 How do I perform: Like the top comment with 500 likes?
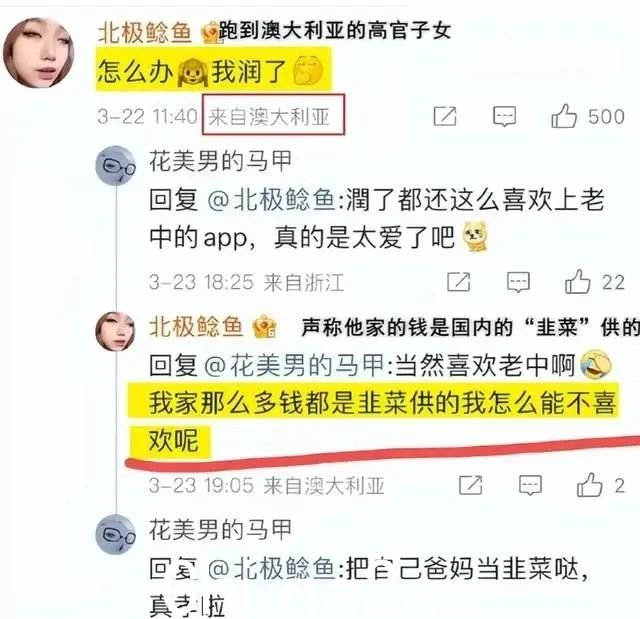coord(564,116)
